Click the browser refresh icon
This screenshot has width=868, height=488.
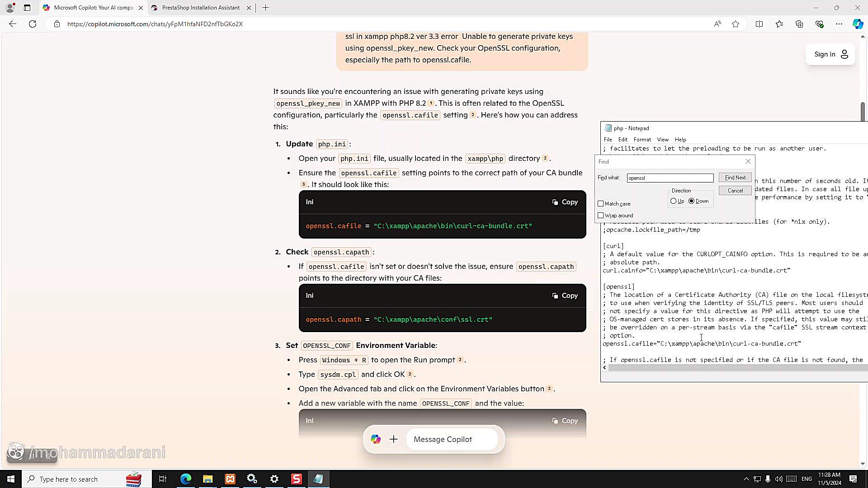(x=33, y=24)
